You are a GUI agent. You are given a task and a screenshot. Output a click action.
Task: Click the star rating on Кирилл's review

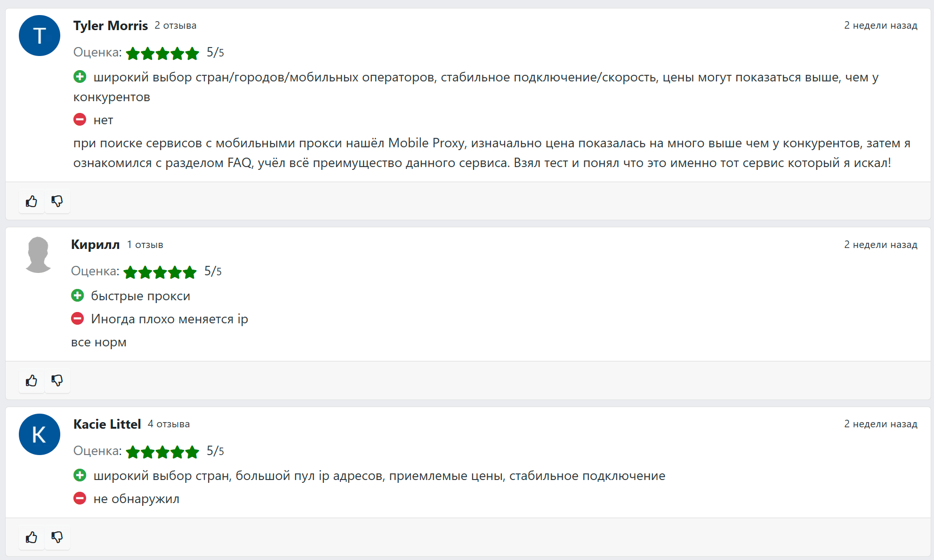pyautogui.click(x=160, y=272)
